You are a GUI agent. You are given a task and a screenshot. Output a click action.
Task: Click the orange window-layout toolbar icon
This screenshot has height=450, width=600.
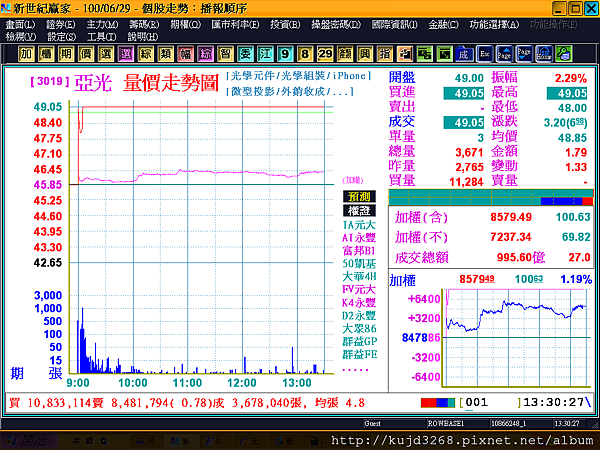(405, 54)
